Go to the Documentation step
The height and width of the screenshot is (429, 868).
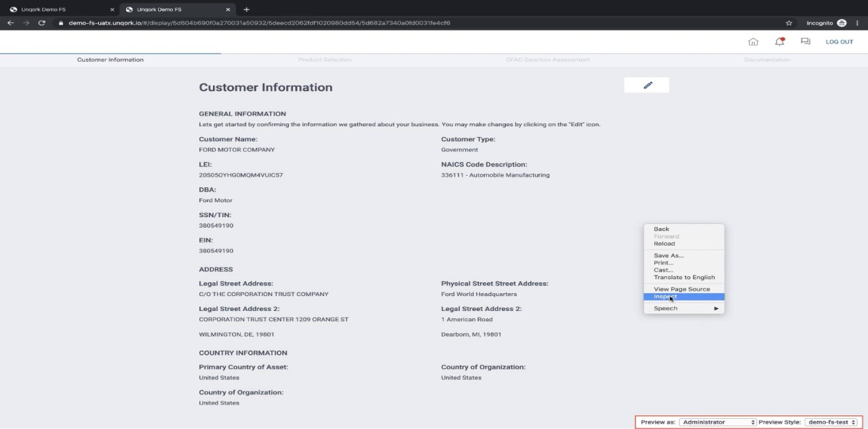click(x=767, y=60)
